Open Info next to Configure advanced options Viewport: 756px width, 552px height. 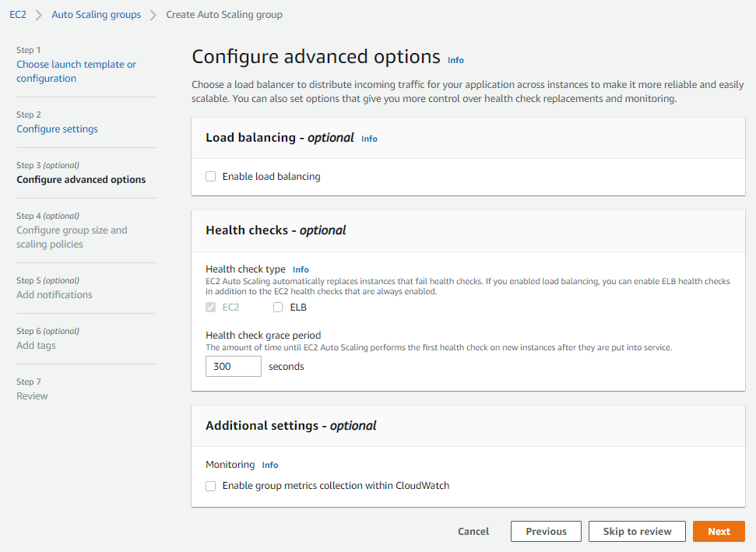[x=455, y=60]
